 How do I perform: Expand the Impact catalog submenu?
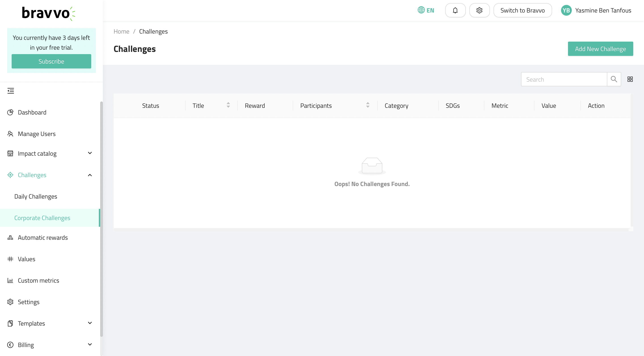tap(90, 153)
